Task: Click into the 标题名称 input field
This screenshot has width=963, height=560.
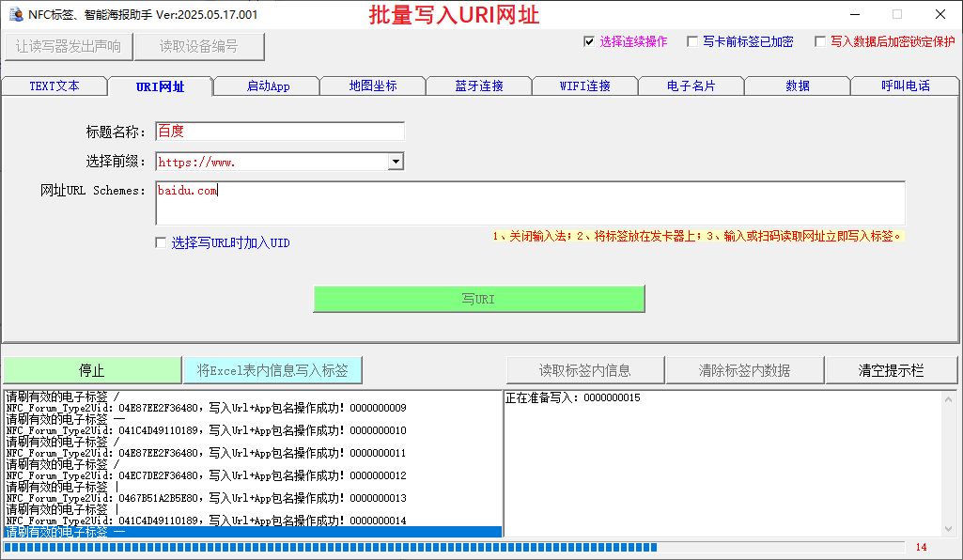Action: (x=279, y=132)
